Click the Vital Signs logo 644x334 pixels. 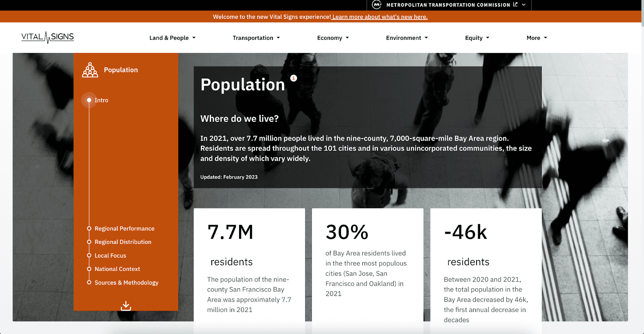click(47, 37)
